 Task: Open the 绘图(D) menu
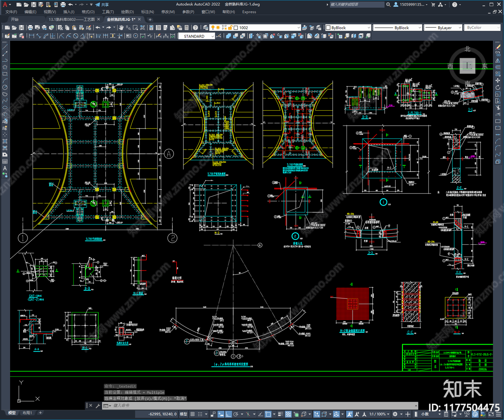(x=127, y=12)
